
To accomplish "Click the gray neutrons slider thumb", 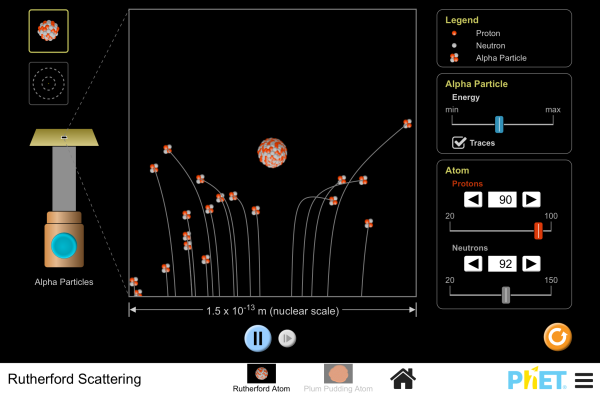I will 506,295.
